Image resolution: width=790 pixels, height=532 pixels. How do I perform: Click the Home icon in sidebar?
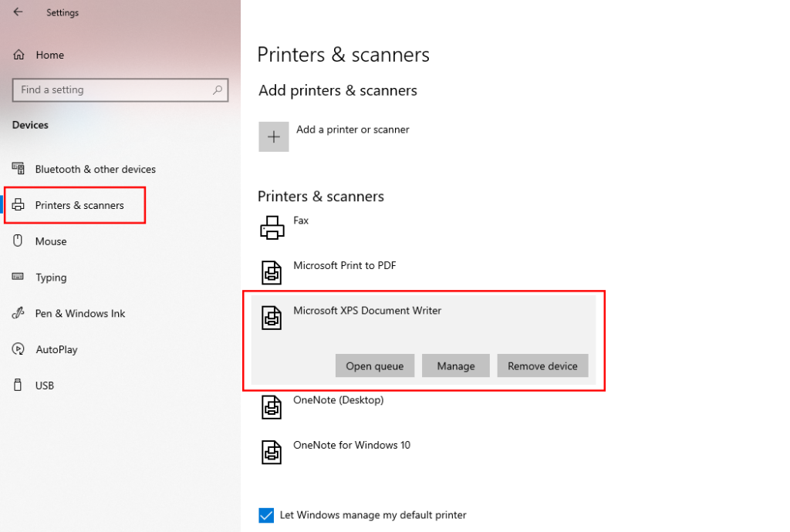point(19,56)
